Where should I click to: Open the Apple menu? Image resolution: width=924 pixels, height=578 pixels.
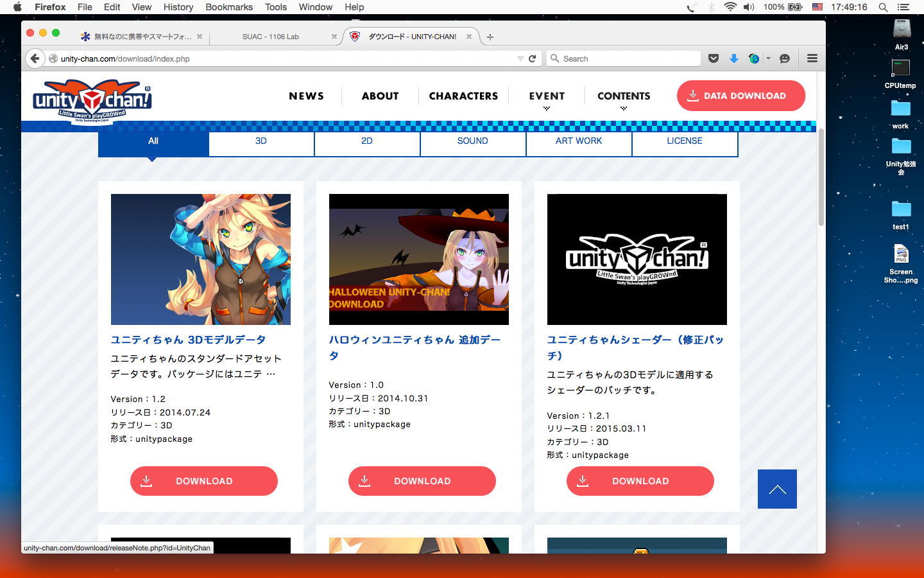click(x=17, y=7)
